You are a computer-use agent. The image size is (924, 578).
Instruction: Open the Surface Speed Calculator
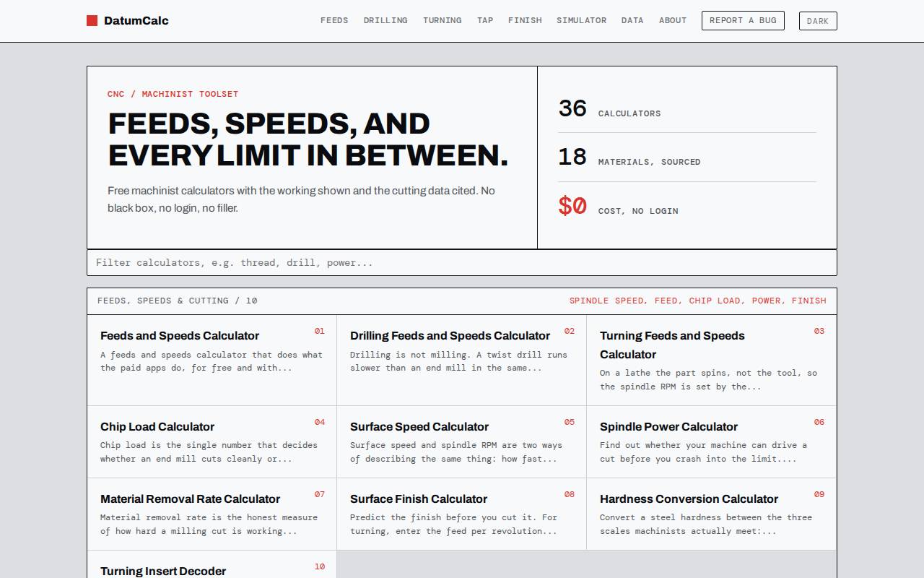[x=462, y=442]
